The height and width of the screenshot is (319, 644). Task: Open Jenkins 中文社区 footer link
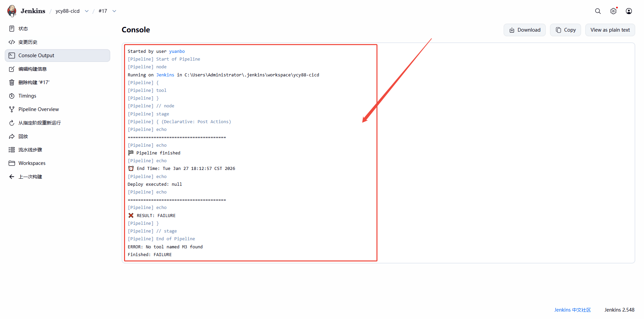[572, 310]
